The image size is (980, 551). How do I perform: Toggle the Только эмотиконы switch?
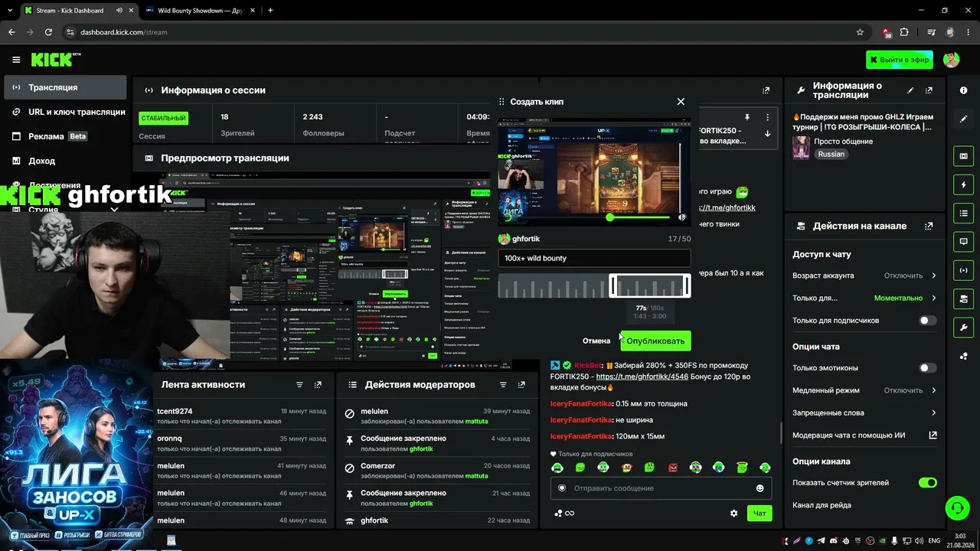[927, 368]
